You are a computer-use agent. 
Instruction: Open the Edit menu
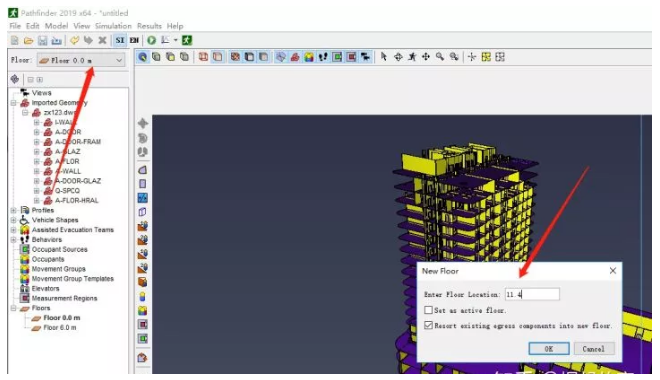(x=32, y=26)
